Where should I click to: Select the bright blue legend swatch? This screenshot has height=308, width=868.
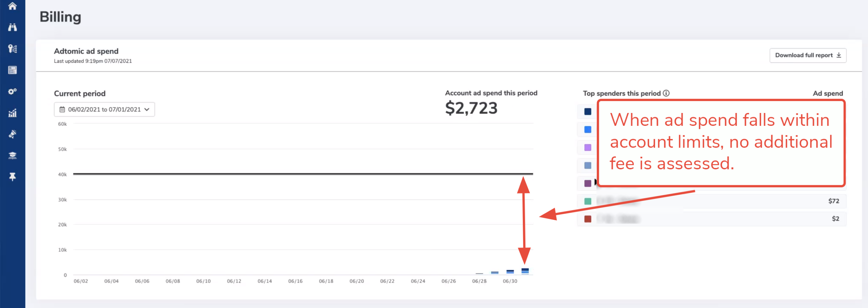(588, 130)
